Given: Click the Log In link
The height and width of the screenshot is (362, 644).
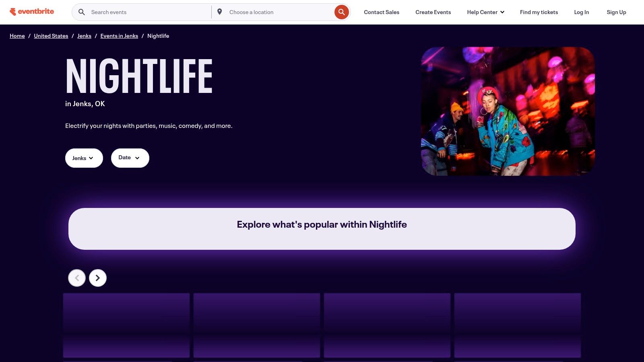Looking at the screenshot, I should tap(581, 12).
